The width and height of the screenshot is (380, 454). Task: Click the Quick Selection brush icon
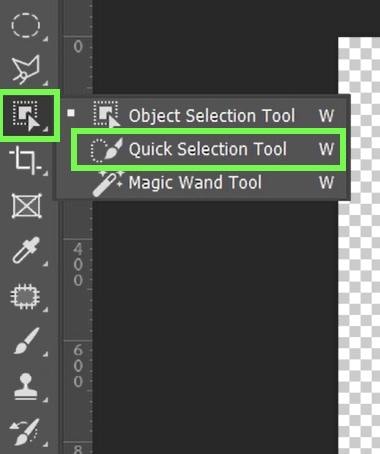tap(107, 150)
